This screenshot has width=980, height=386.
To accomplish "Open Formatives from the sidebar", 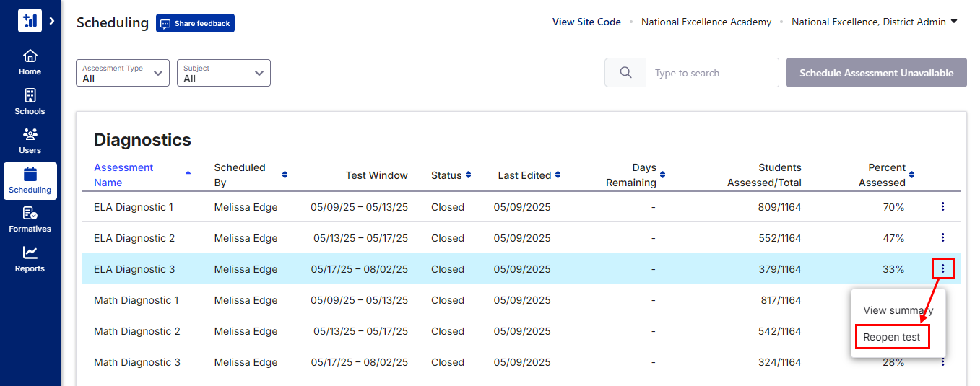I will 30,220.
